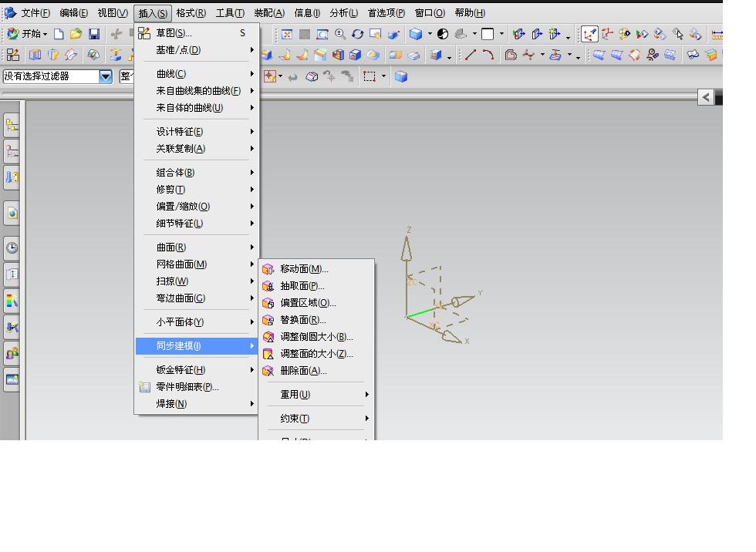Expand the snap point dropdown arrow
Screen dimensions: 756x552
tap(280, 76)
